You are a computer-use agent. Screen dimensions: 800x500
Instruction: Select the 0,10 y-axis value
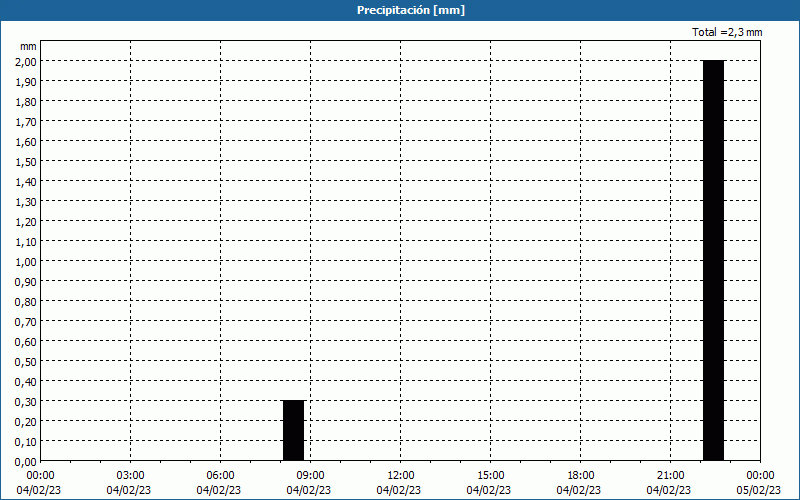tap(27, 442)
